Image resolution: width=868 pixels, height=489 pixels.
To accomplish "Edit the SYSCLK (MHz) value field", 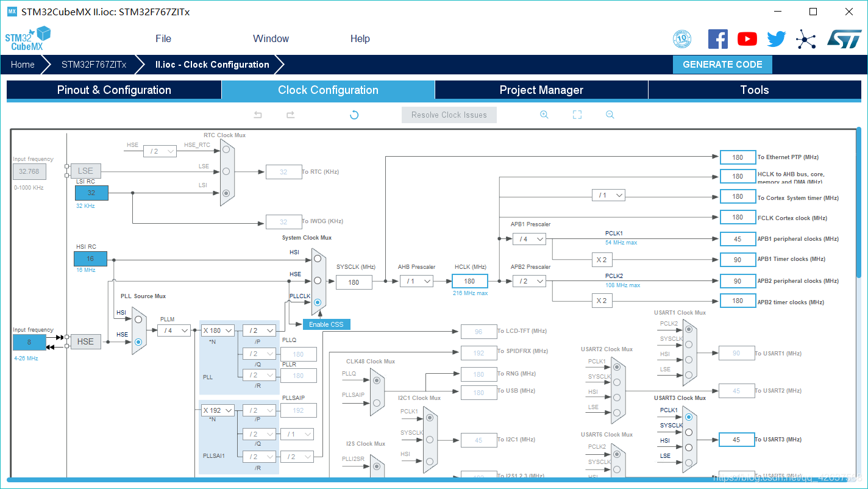I will tap(354, 282).
